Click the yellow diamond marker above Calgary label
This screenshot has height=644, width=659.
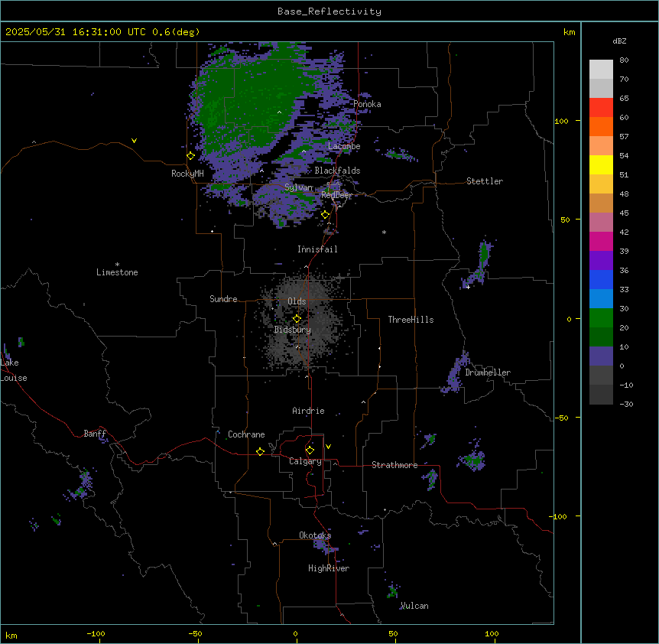(310, 450)
